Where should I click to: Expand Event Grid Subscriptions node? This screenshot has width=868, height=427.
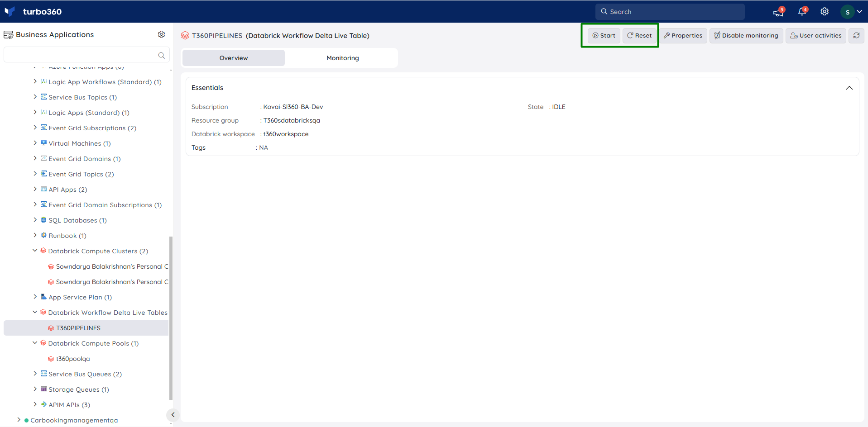35,128
